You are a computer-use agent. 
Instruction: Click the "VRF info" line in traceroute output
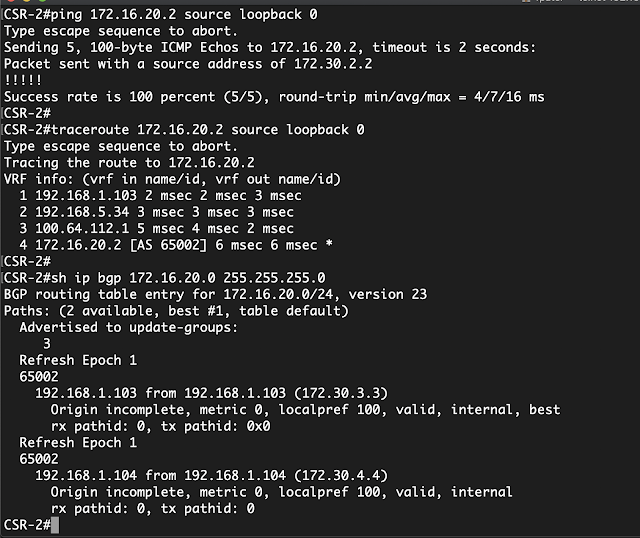click(187, 179)
